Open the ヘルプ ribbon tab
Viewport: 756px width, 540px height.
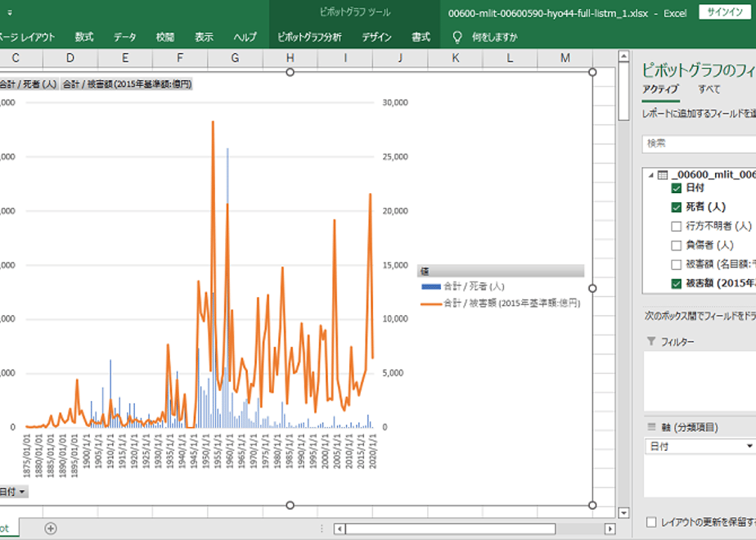[245, 37]
